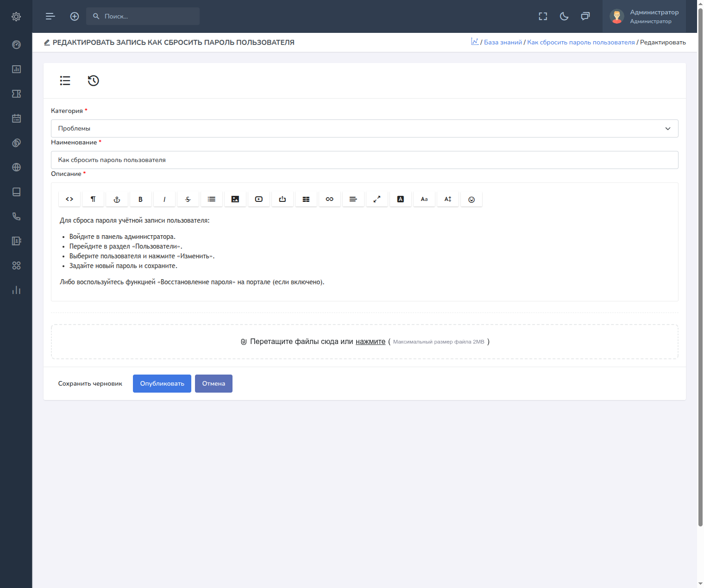
Task: Open record history clock icon
Action: pos(94,81)
